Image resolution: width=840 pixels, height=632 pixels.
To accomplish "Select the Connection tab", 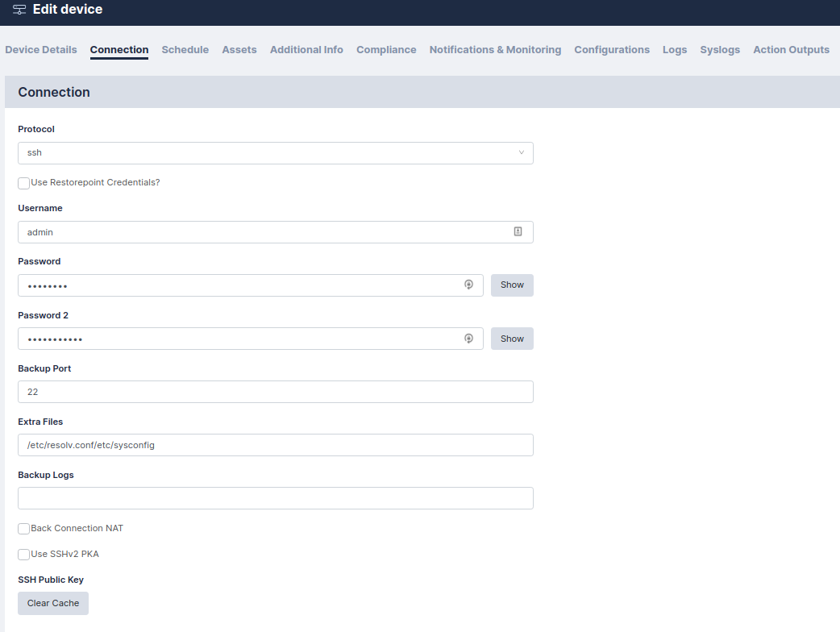I will pyautogui.click(x=119, y=50).
